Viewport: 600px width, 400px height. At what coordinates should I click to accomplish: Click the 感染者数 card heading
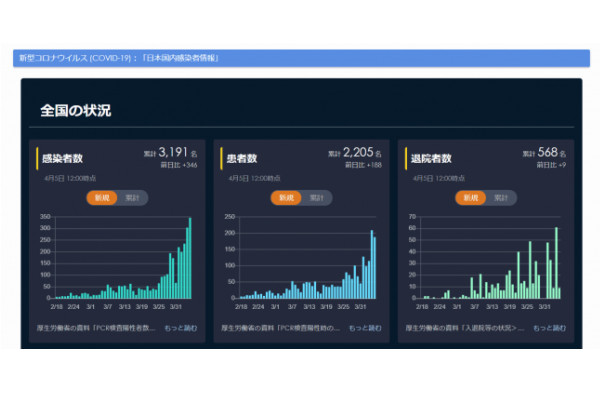[64, 158]
